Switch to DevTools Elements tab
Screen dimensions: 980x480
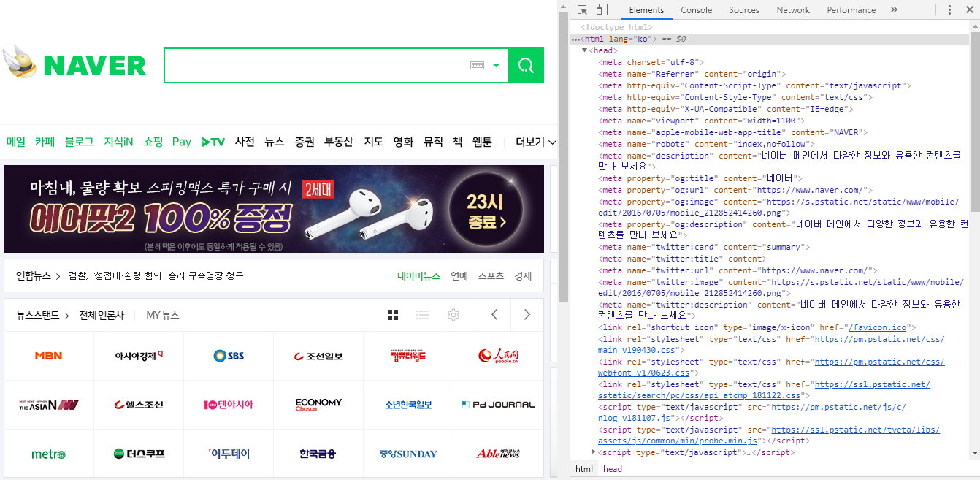coord(646,10)
